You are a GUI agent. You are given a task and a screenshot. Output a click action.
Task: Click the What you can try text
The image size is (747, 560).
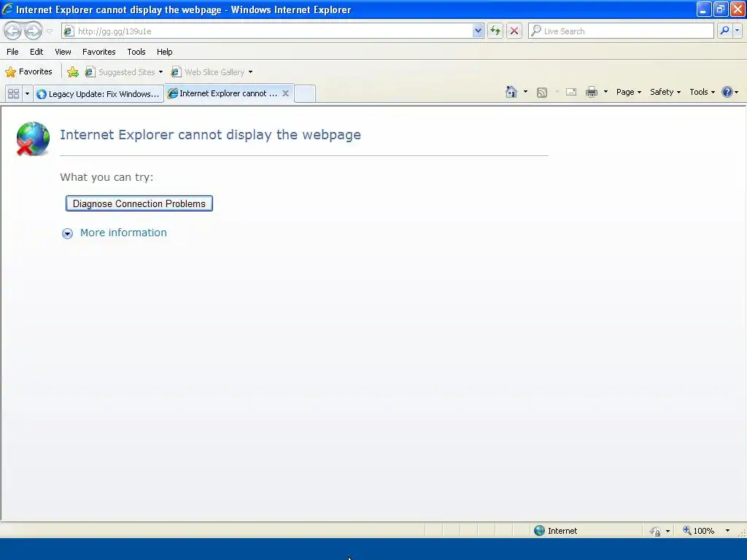tap(107, 177)
